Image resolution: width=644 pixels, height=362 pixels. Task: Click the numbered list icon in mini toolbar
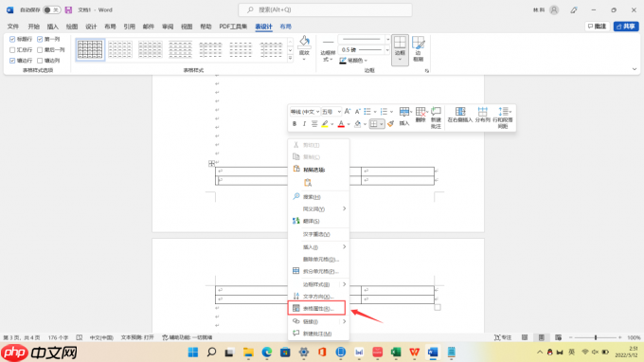384,112
